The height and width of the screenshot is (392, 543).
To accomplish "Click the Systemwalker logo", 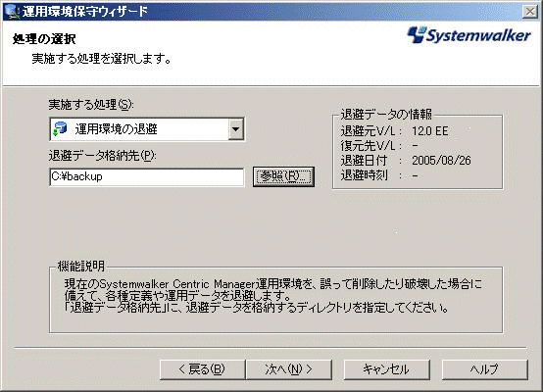I will coord(469,35).
